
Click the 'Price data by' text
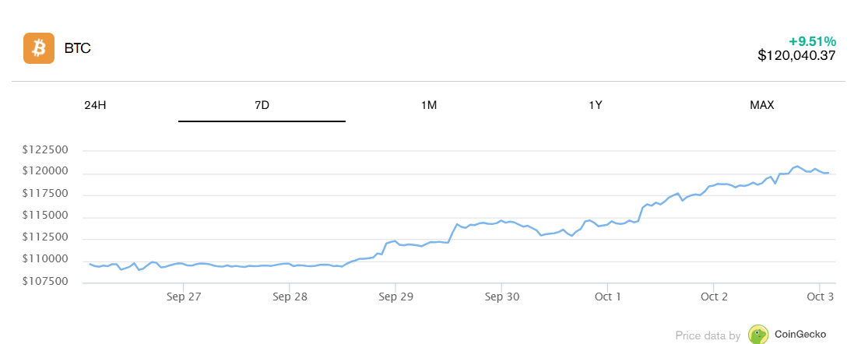point(708,335)
